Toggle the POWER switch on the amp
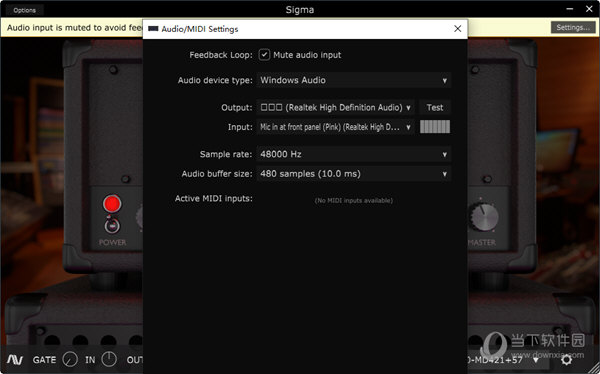 (112, 225)
